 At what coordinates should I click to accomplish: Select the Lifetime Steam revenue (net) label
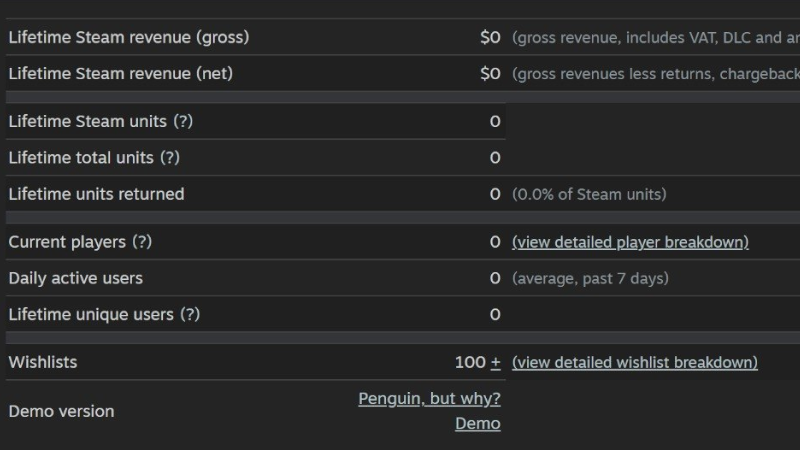pos(120,73)
